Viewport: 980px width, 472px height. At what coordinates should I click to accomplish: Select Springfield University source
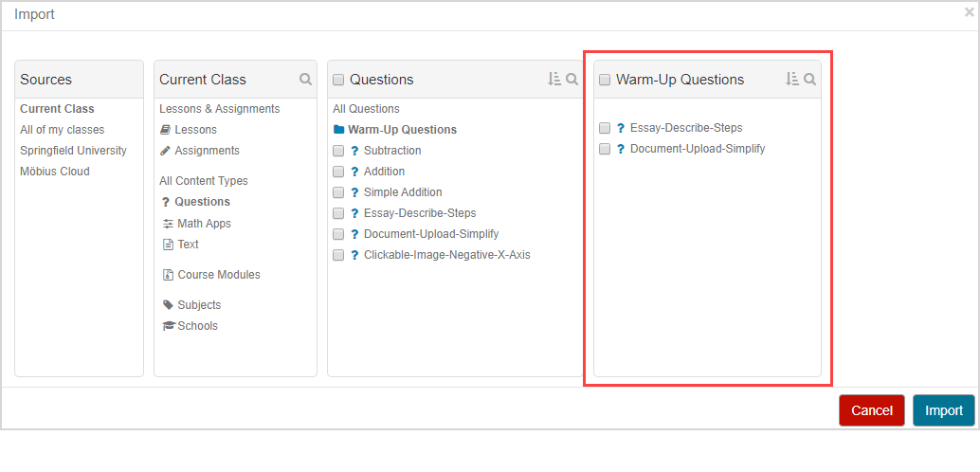pyautogui.click(x=73, y=151)
